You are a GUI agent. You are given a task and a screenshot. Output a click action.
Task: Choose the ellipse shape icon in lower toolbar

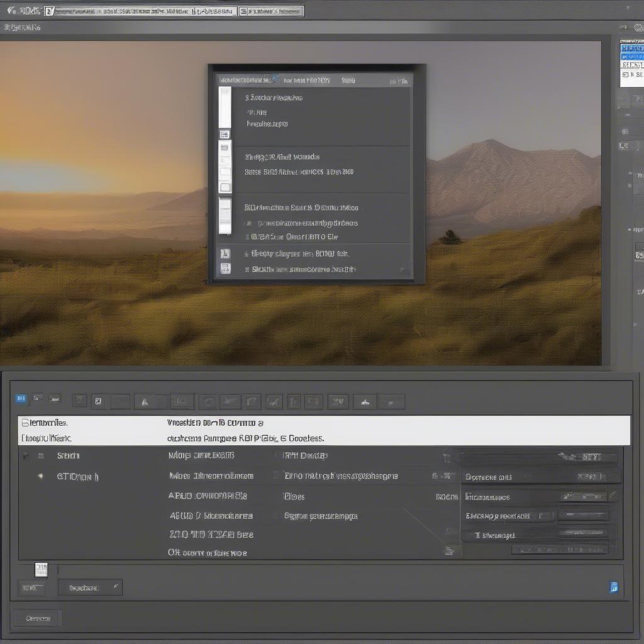point(208,402)
